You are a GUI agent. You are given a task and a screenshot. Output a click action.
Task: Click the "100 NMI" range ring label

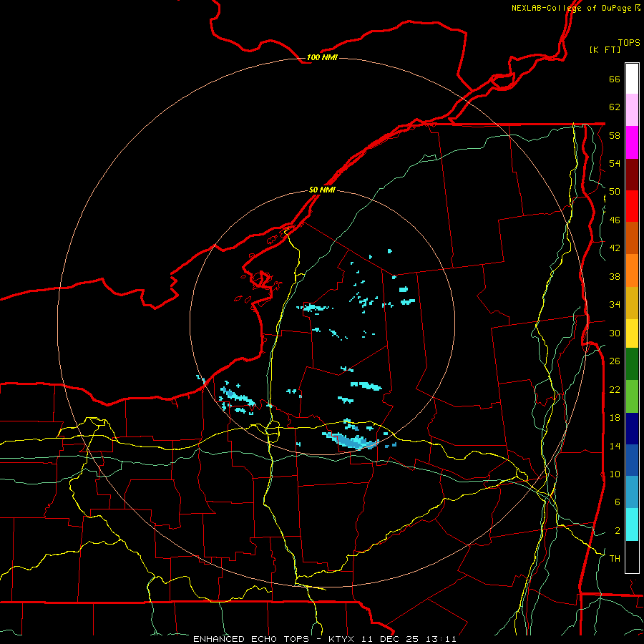pyautogui.click(x=322, y=57)
